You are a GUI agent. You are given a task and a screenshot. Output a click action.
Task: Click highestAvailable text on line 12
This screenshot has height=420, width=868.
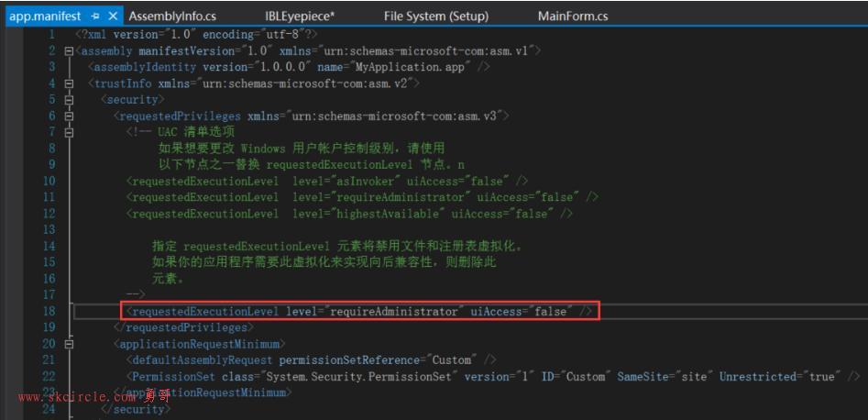pyautogui.click(x=390, y=214)
